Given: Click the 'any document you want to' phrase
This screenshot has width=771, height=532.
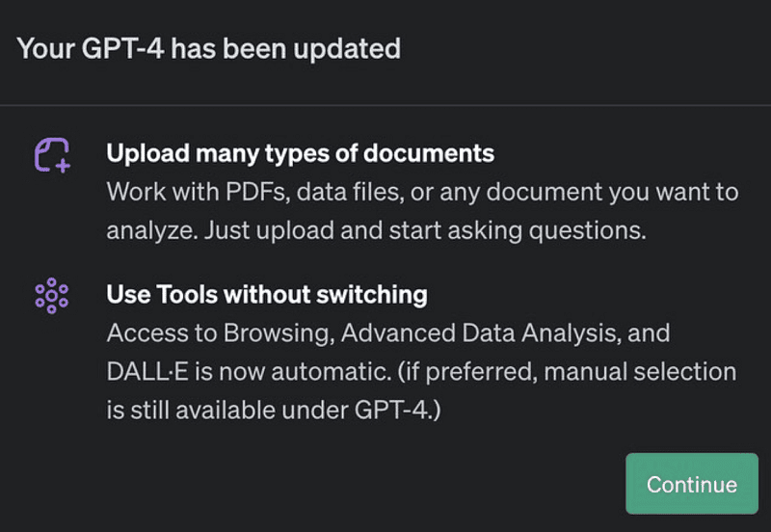Looking at the screenshot, I should 589,192.
